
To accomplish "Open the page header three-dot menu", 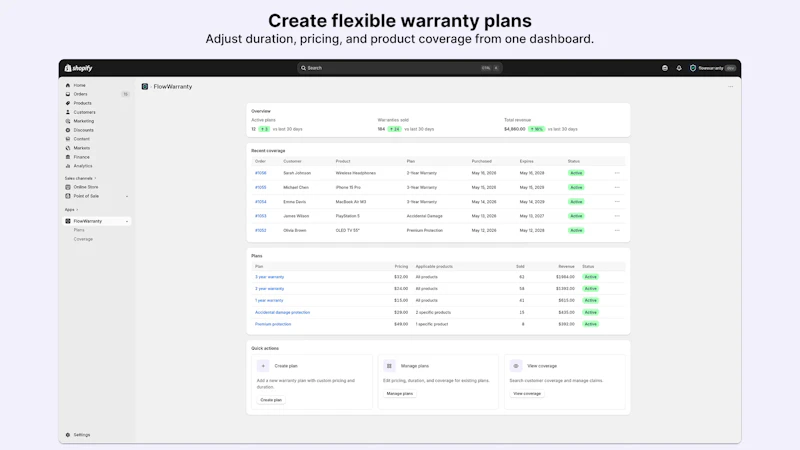I will point(731,87).
